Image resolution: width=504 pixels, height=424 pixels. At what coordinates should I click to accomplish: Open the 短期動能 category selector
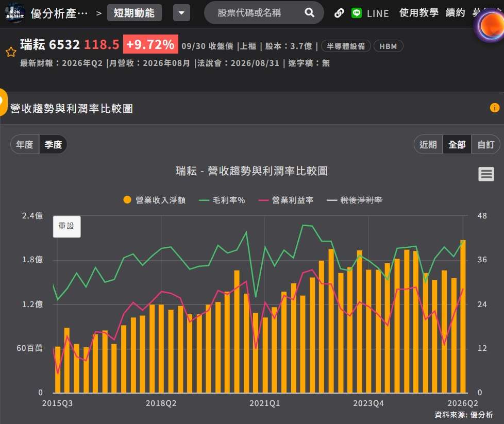(x=135, y=13)
